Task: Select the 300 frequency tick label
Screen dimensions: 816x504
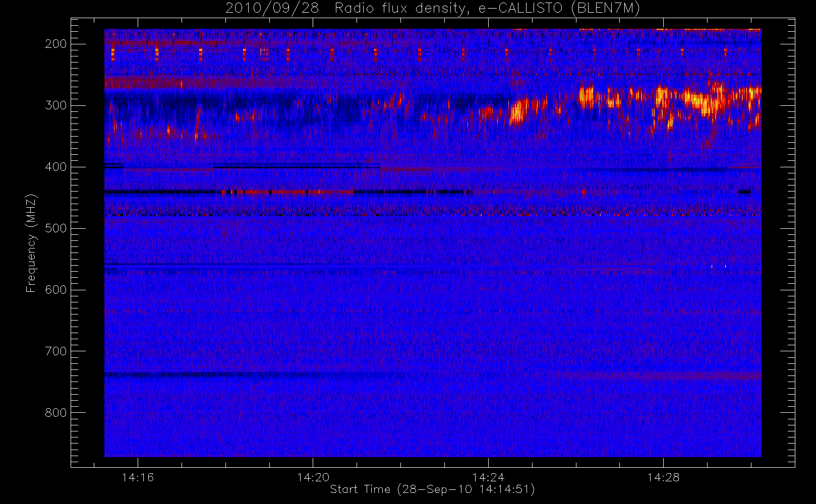Action: (x=56, y=105)
